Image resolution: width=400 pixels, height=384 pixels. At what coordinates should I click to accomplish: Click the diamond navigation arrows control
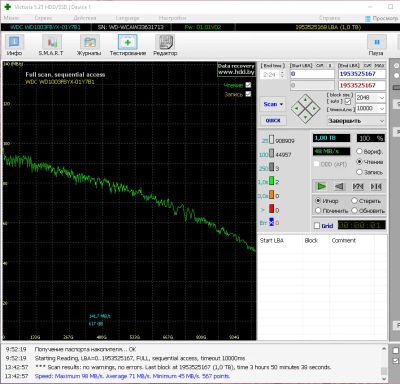coord(305,108)
